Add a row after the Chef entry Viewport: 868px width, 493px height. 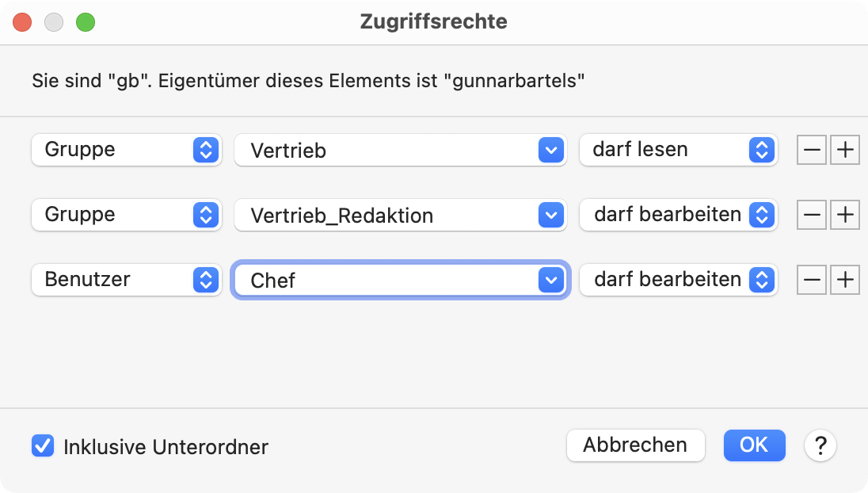tap(845, 280)
